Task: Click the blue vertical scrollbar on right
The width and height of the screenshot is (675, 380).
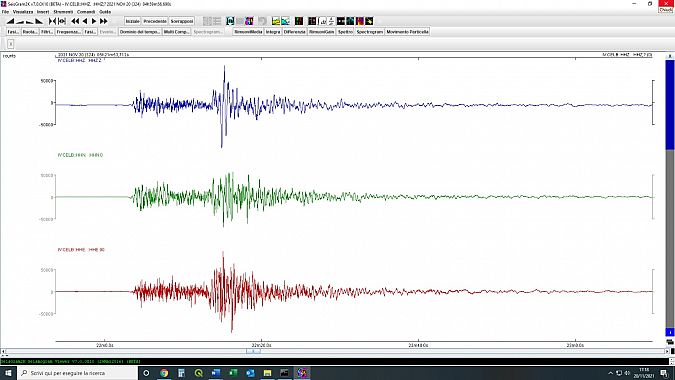Action: click(669, 105)
